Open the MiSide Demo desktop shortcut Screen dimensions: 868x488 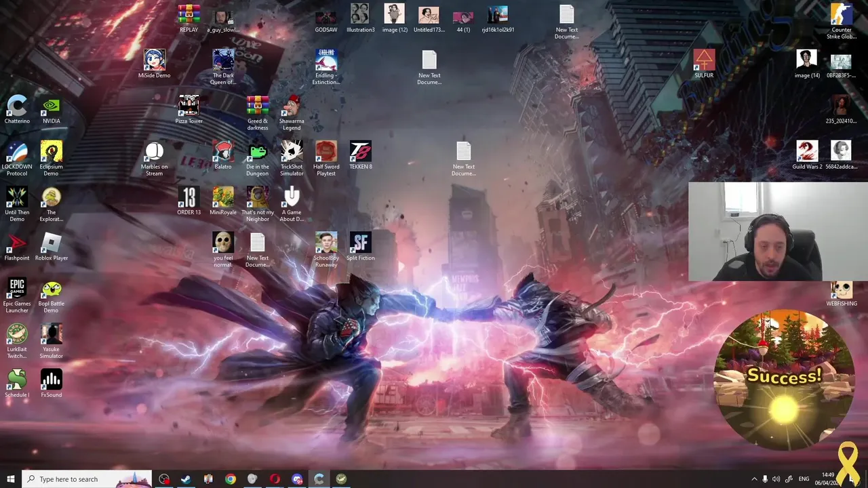tap(154, 64)
